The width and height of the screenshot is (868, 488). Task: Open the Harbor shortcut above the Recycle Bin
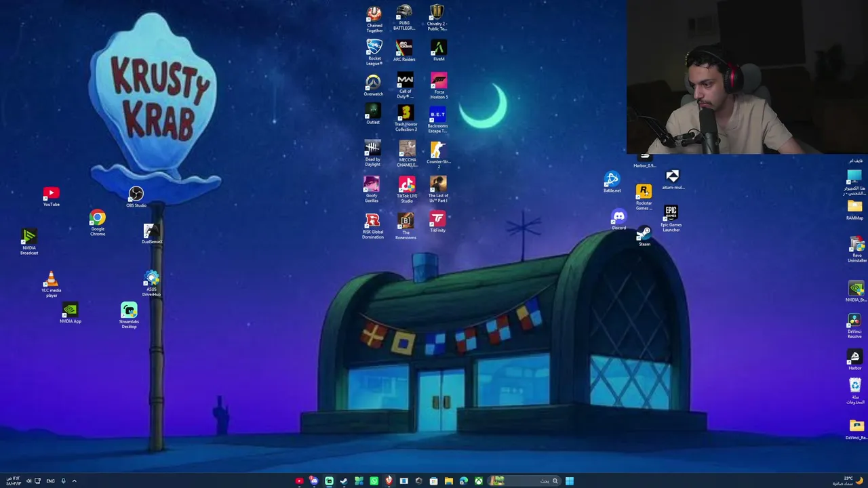coord(854,361)
